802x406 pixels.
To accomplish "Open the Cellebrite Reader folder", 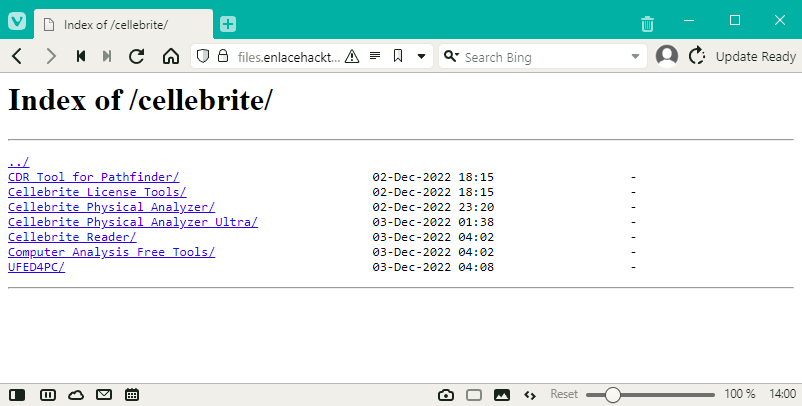I will pyautogui.click(x=72, y=237).
